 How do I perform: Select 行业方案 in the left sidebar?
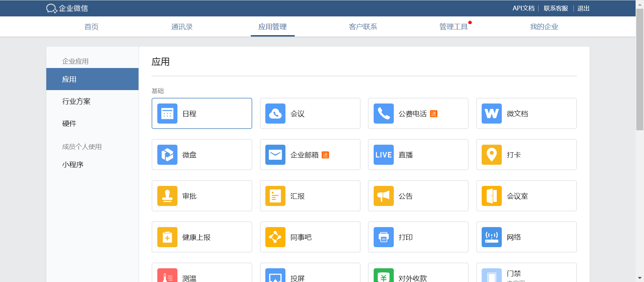pyautogui.click(x=76, y=101)
